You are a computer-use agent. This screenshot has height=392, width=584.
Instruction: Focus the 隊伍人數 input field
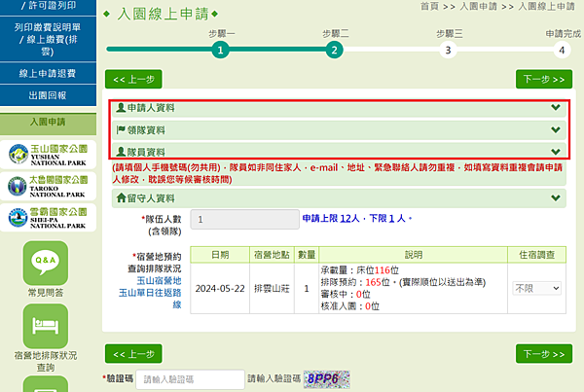point(245,219)
